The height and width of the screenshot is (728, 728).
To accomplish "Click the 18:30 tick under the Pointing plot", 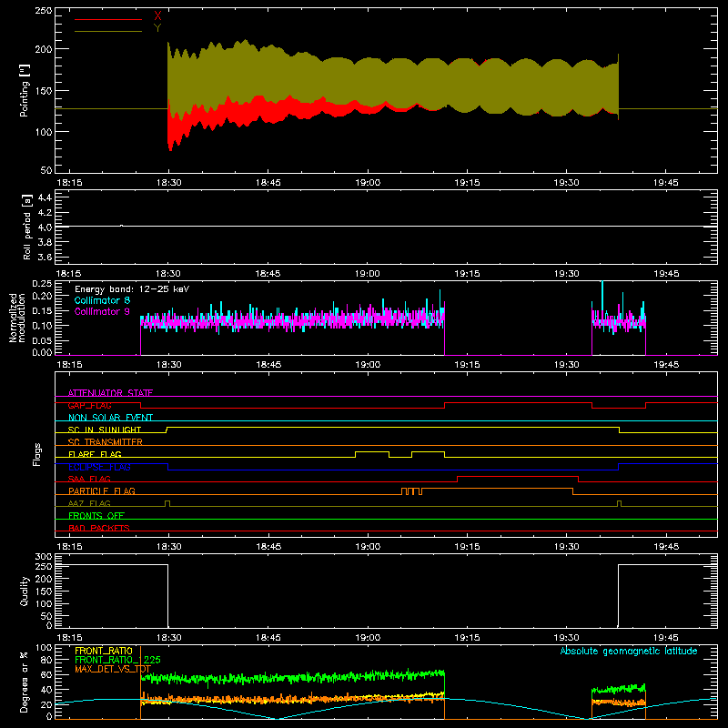I will point(168,183).
